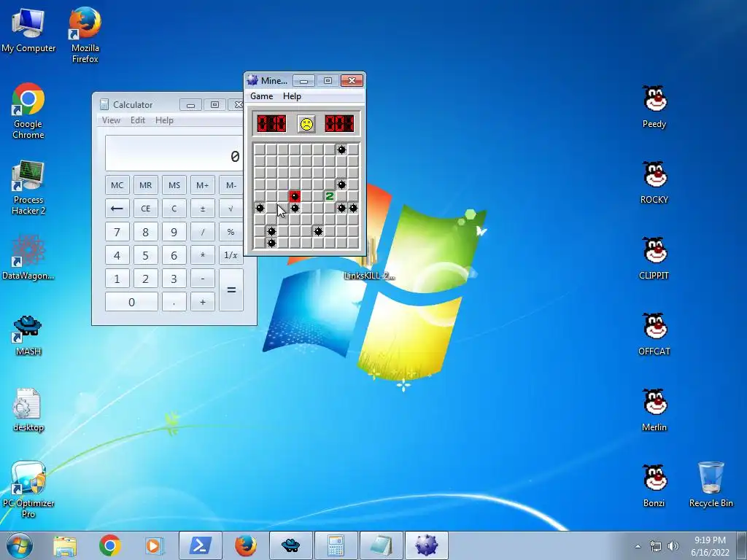Click the green 2 cell in Minesweeper
Screen dimensions: 747x560
[330, 196]
